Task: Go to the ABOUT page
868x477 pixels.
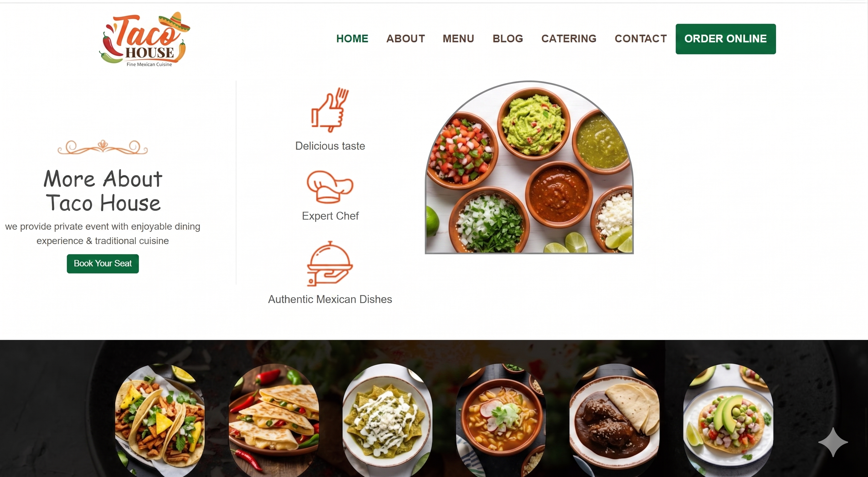Action: pyautogui.click(x=405, y=39)
